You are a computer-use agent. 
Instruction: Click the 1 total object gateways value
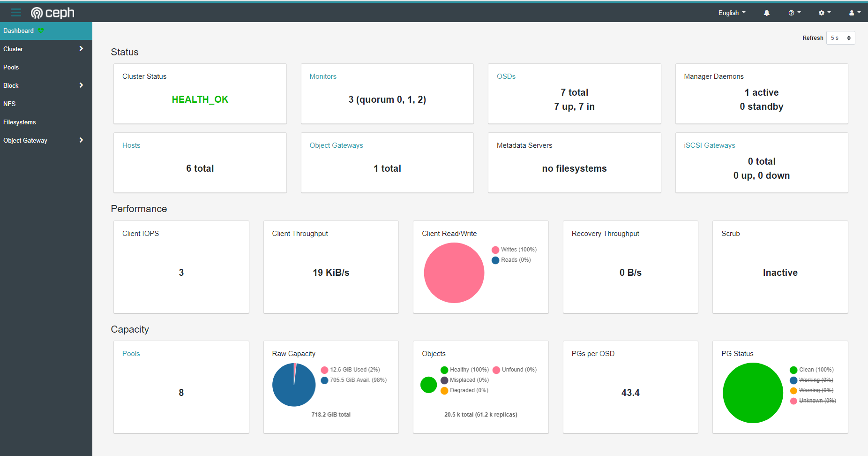click(387, 168)
